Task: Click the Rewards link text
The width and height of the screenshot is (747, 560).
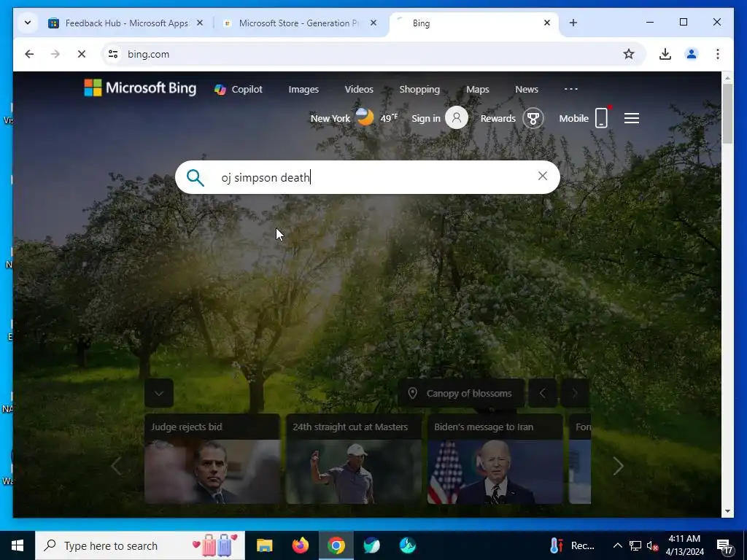Action: (498, 119)
